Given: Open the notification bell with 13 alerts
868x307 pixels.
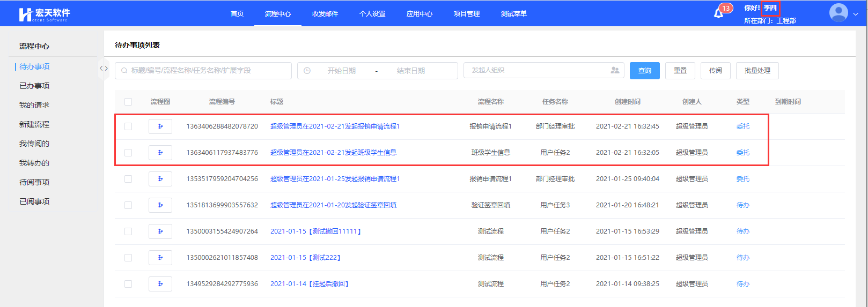Looking at the screenshot, I should pyautogui.click(x=719, y=13).
